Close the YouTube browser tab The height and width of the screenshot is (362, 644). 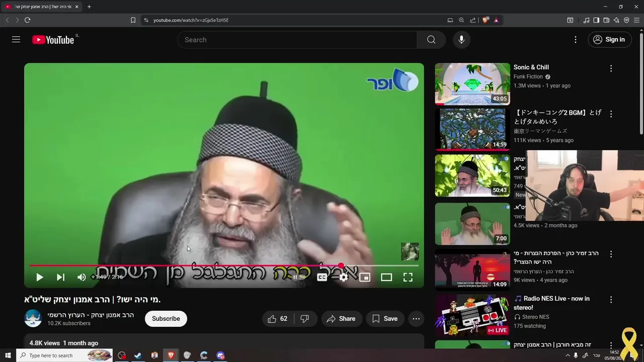(77, 7)
